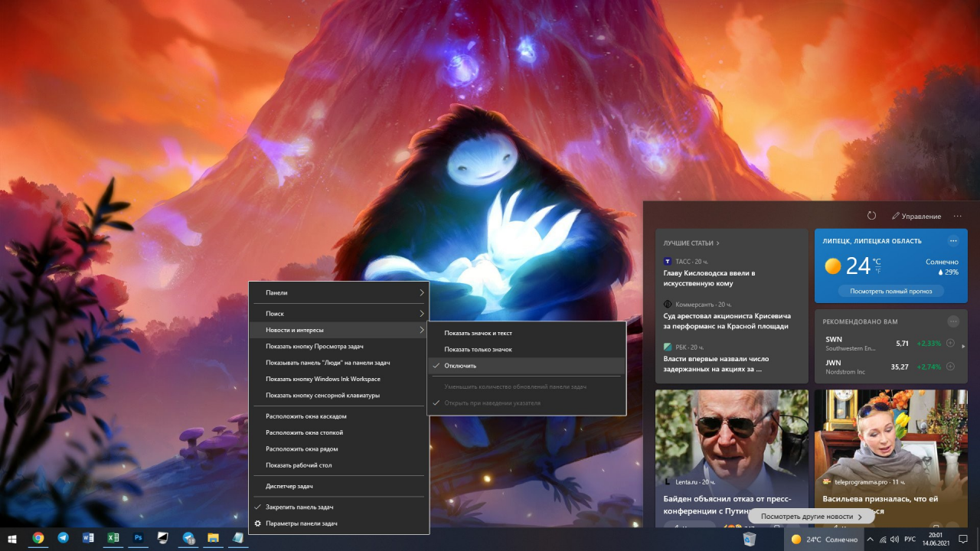The height and width of the screenshot is (551, 980).
Task: Open the weather card options menu
Action: [953, 240]
